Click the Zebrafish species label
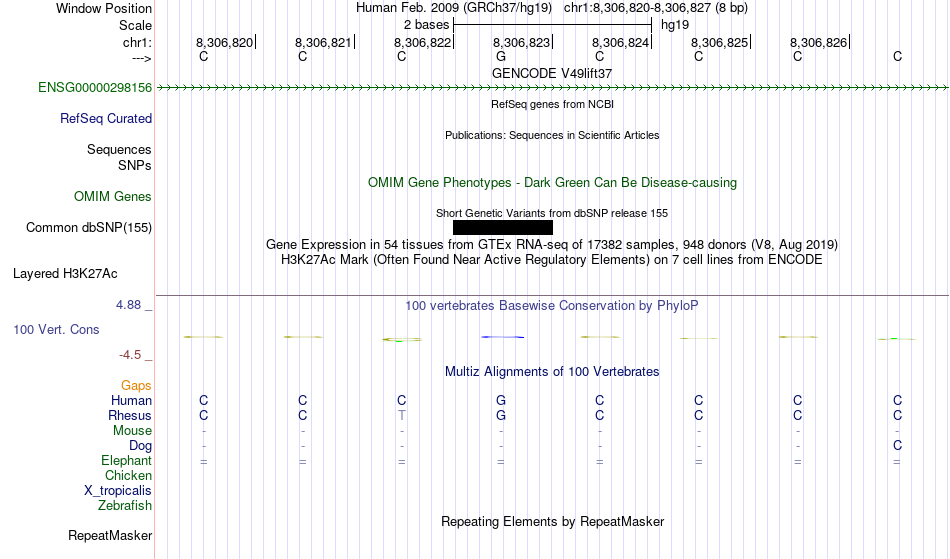This screenshot has width=950, height=559. [125, 506]
